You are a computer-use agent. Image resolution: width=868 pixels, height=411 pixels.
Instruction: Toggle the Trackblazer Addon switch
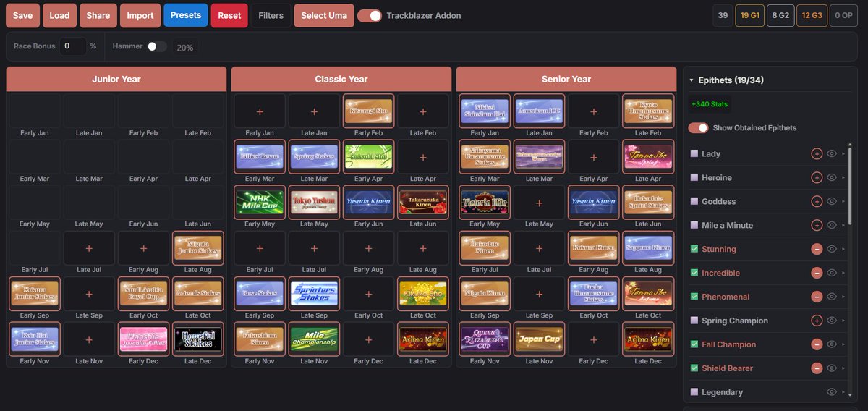(370, 15)
